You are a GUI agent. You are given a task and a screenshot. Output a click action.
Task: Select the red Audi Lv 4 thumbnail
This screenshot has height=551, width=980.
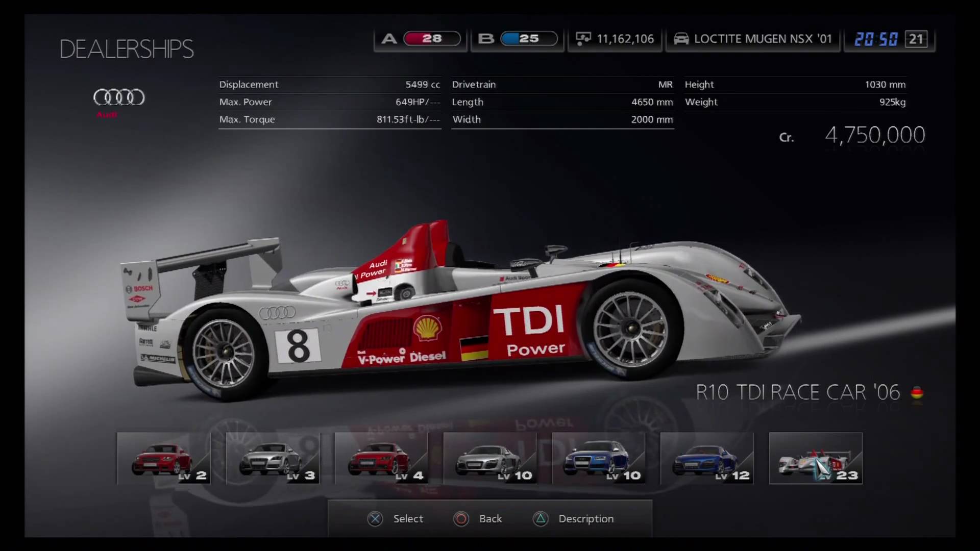tap(381, 458)
